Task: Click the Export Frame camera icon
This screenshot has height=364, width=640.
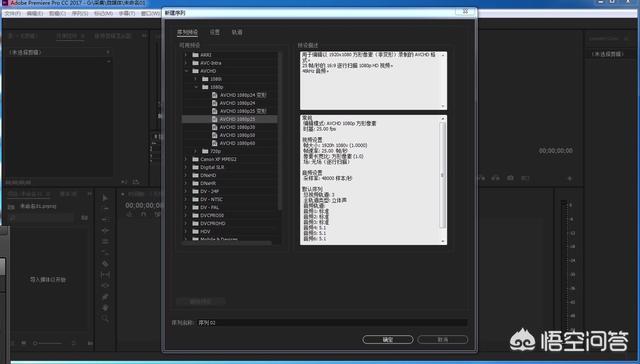Action: [x=510, y=178]
